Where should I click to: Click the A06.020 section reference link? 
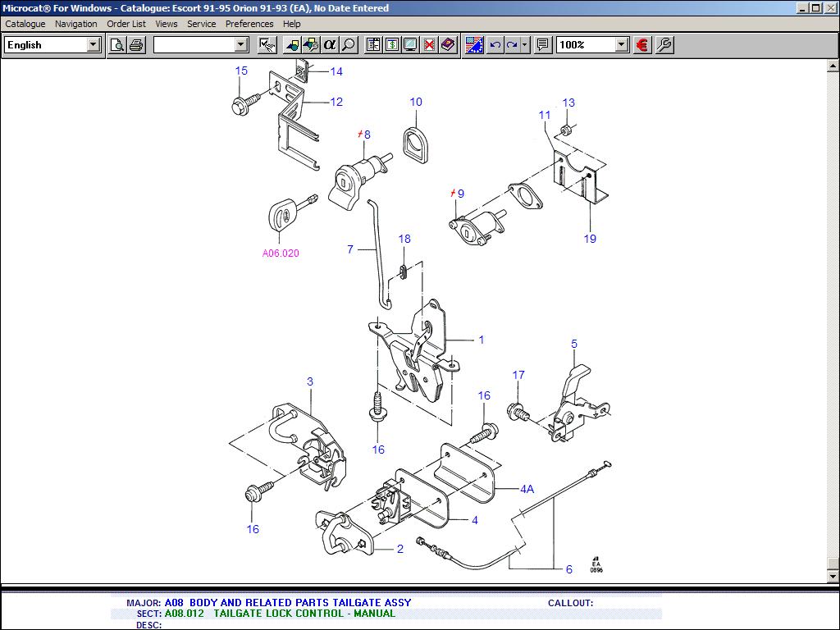281,253
